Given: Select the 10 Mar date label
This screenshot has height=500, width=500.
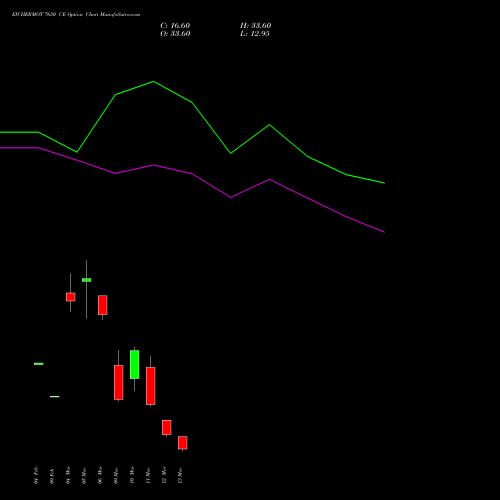Looking at the screenshot, I should (132, 475).
